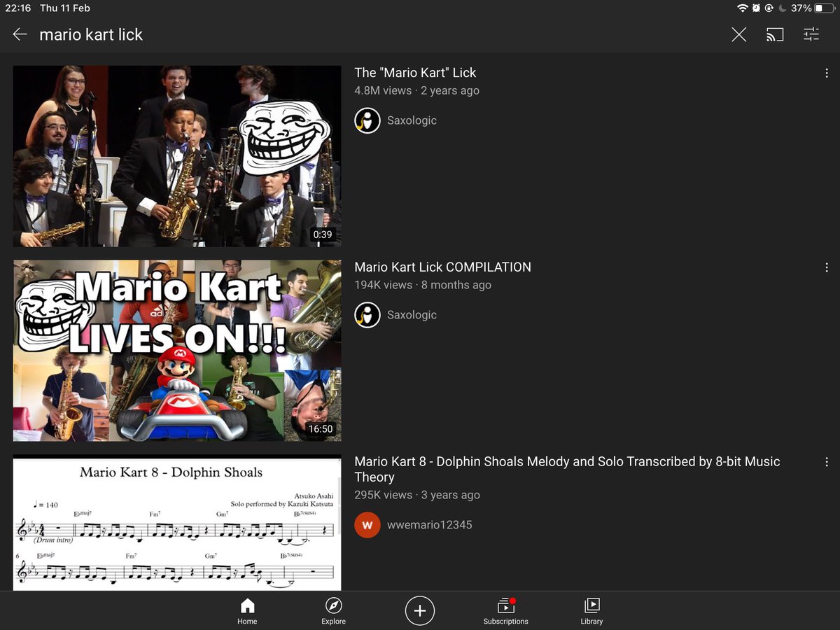Open the Cast to device icon
This screenshot has height=630, width=840.
coord(775,34)
